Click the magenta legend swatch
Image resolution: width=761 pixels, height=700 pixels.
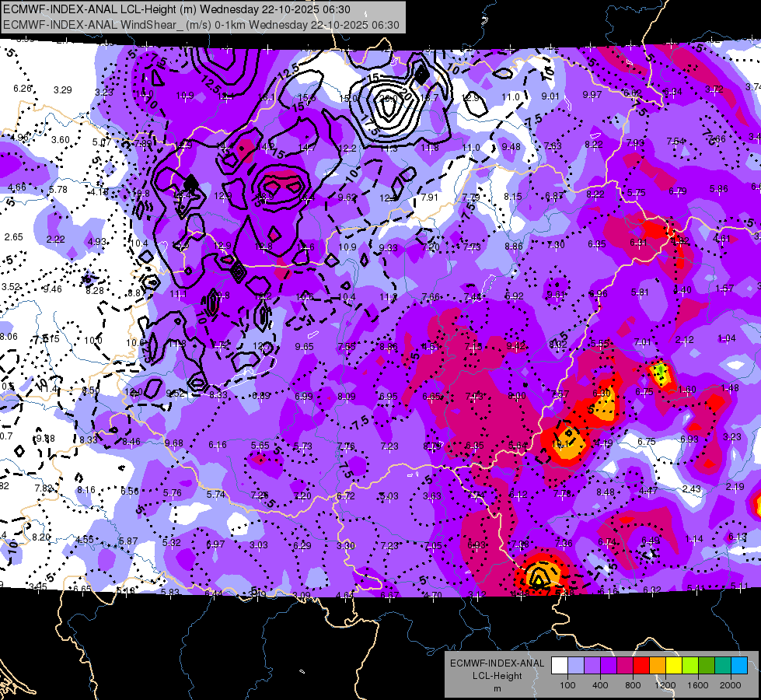(625, 666)
